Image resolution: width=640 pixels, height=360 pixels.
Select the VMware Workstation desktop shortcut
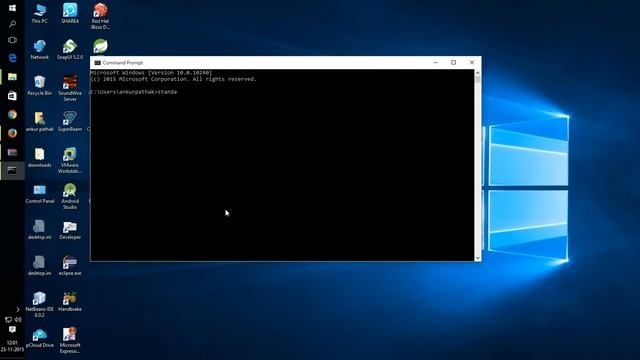70,160
